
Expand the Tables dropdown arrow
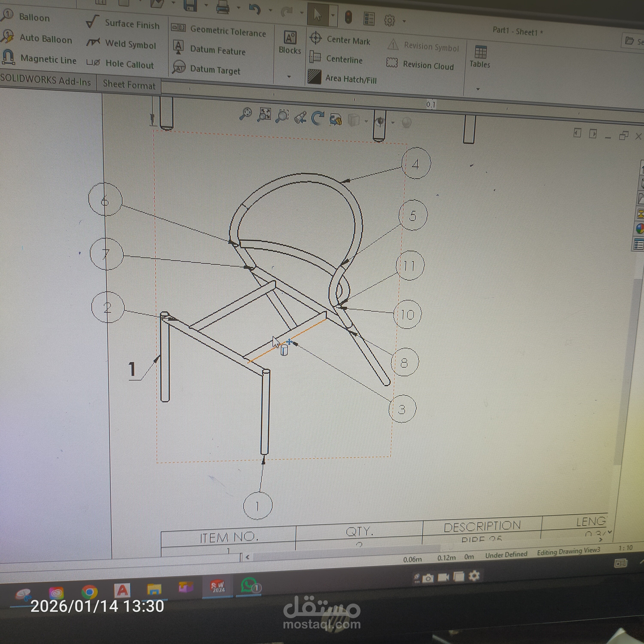coord(478,89)
